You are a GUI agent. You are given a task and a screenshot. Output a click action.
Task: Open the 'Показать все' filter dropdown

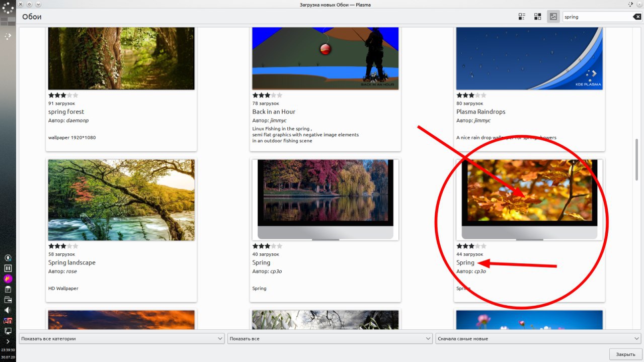pyautogui.click(x=330, y=338)
